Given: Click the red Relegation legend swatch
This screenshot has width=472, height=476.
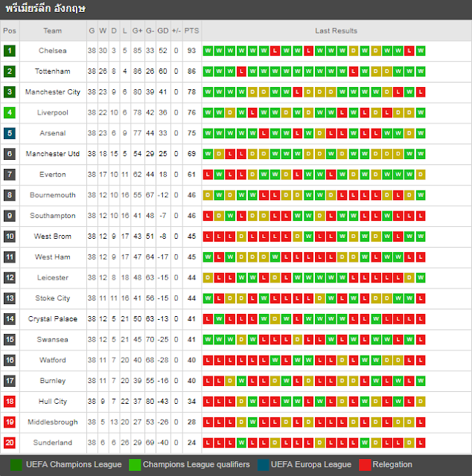Looking at the screenshot, I should 365,465.
